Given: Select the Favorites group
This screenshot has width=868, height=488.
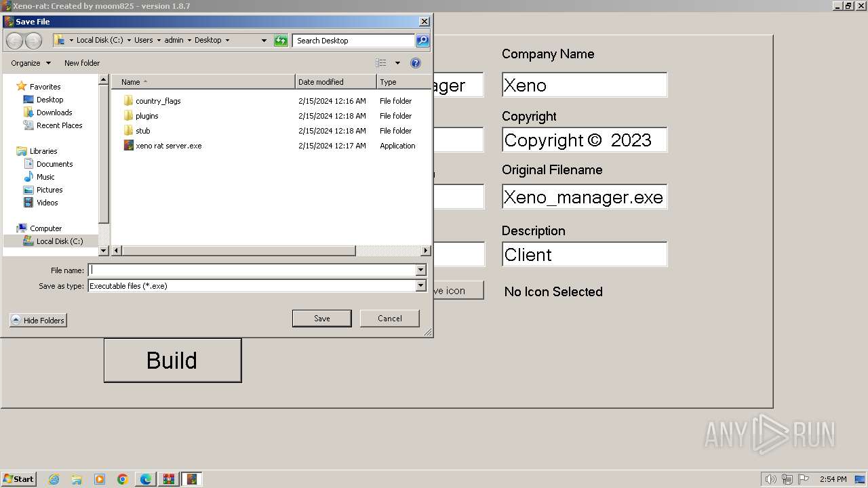Looking at the screenshot, I should tap(45, 87).
